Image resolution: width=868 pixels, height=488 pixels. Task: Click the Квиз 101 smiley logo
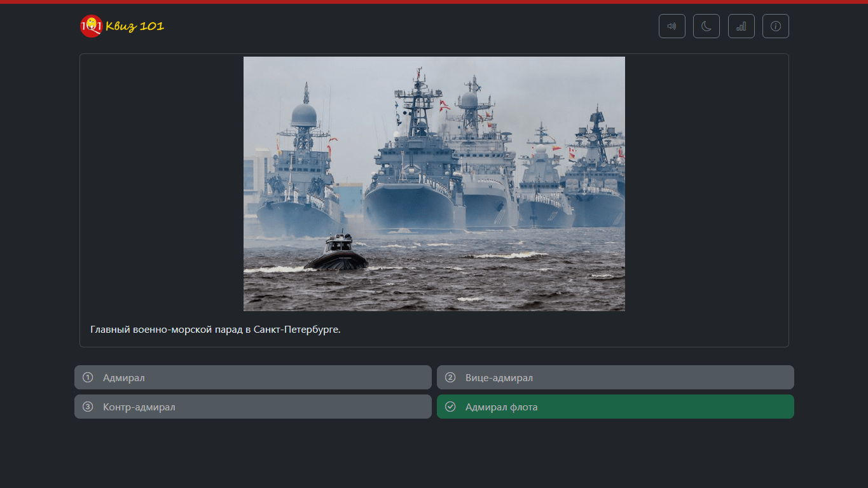coord(91,25)
